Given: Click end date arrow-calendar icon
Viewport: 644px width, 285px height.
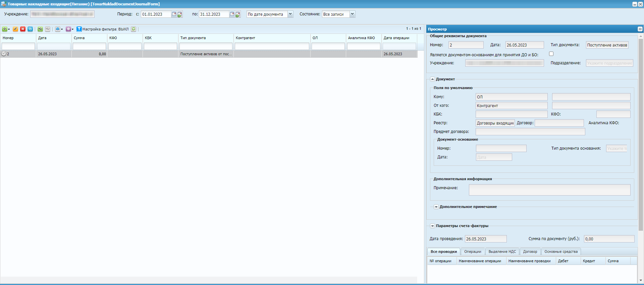Looking at the screenshot, I should (x=238, y=14).
